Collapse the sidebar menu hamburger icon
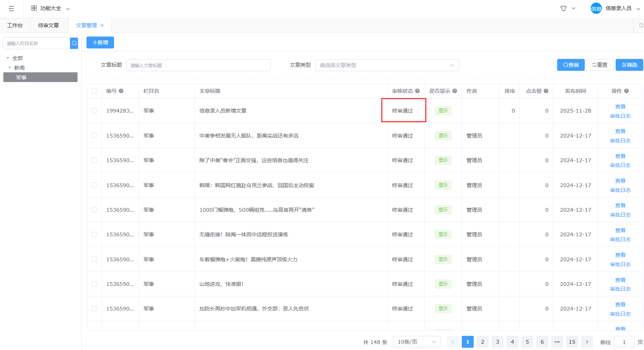Screen dimensions: 644x350 (11, 9)
